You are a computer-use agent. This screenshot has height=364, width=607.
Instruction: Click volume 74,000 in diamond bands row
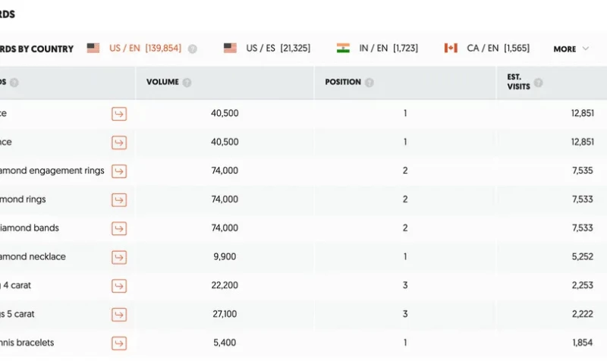tap(225, 227)
